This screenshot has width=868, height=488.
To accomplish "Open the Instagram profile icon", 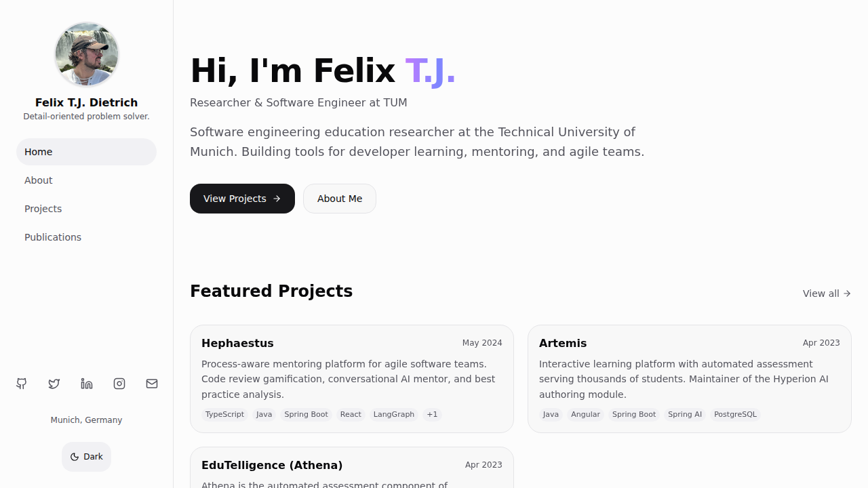I will coord(119,384).
